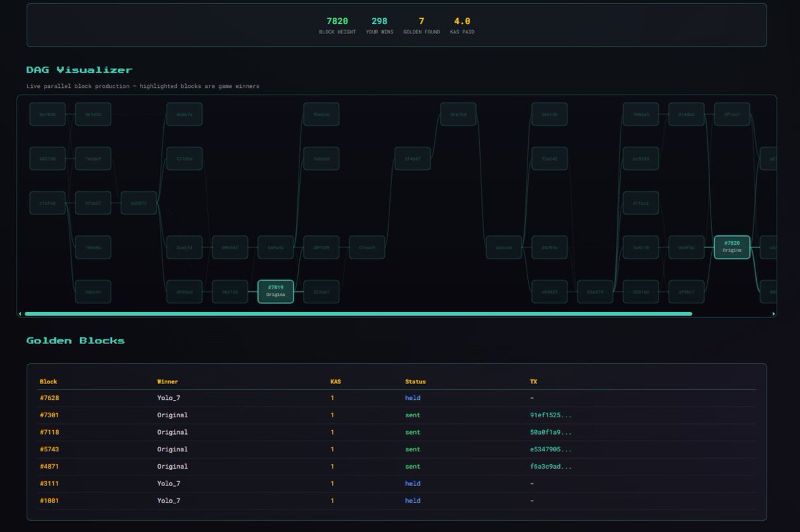Select DAG block 72a242
Image resolution: width=800 pixels, height=532 pixels.
tap(549, 159)
